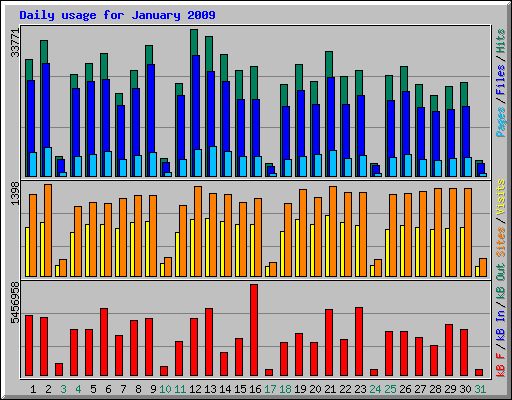Click green weekend day 4 label

point(78,389)
